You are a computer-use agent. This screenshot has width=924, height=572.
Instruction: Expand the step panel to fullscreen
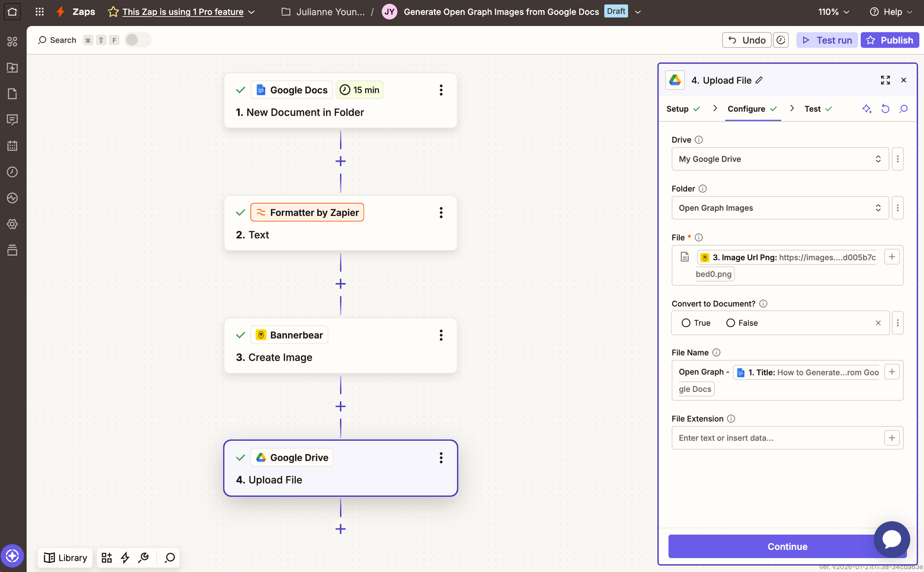(885, 80)
